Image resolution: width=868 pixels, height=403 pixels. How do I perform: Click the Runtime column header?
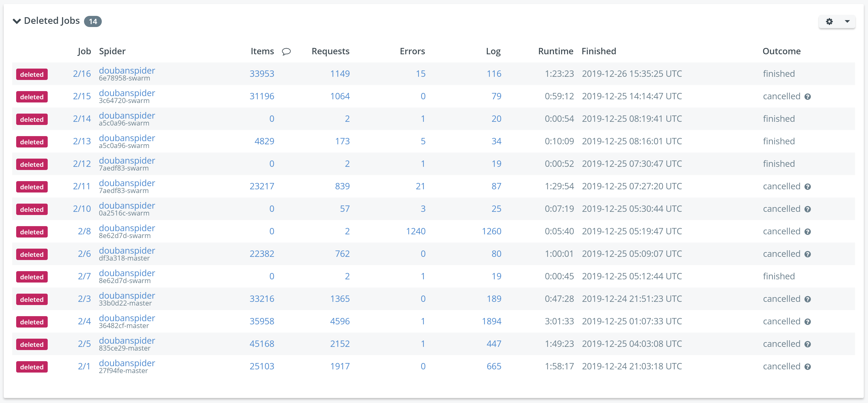[556, 51]
